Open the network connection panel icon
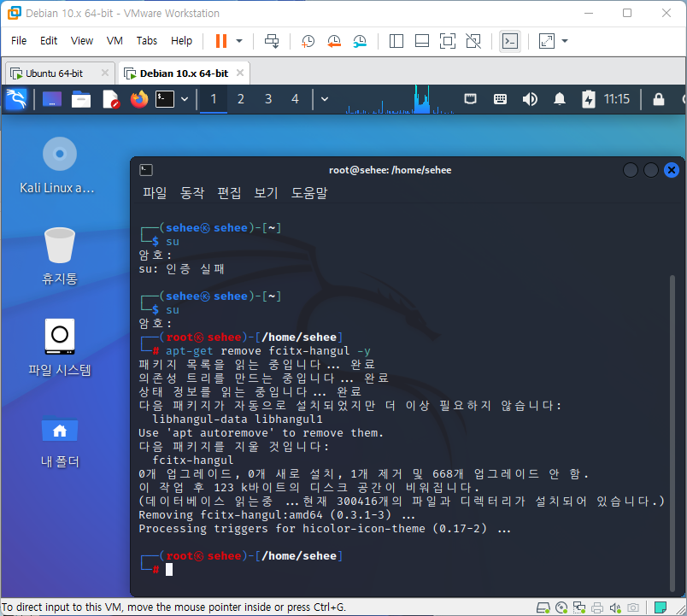 (470, 99)
